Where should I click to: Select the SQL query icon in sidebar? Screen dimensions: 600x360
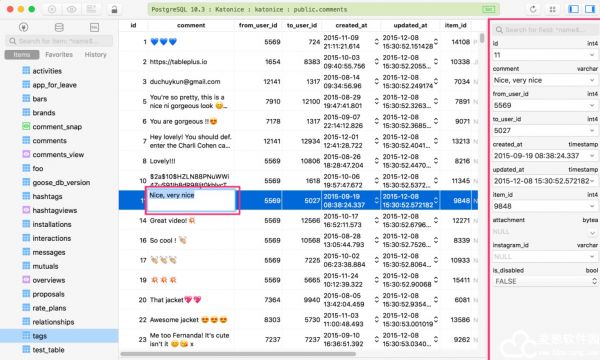click(94, 27)
